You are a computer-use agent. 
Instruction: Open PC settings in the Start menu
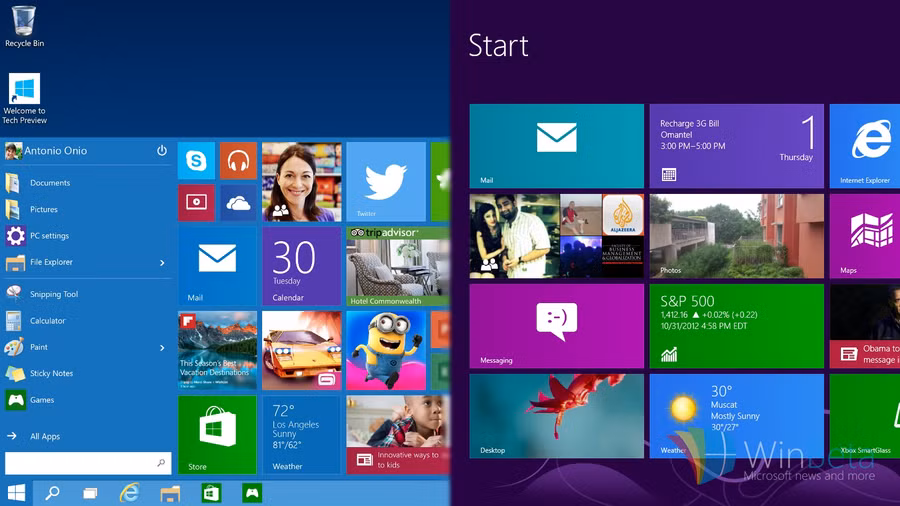pos(86,236)
